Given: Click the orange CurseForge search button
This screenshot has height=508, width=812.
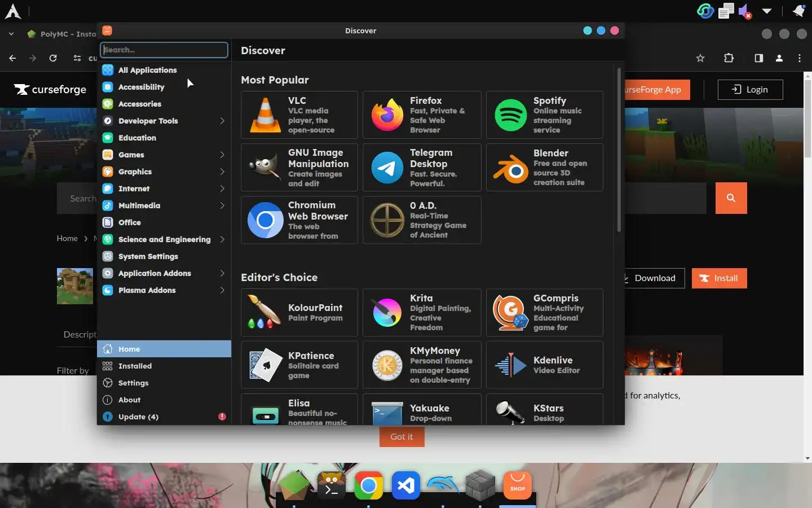Looking at the screenshot, I should pos(731,198).
